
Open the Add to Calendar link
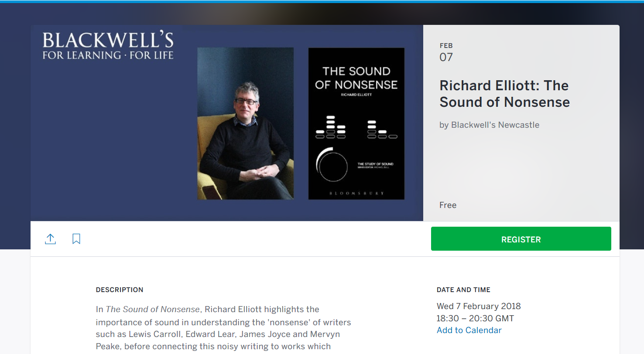click(x=469, y=330)
